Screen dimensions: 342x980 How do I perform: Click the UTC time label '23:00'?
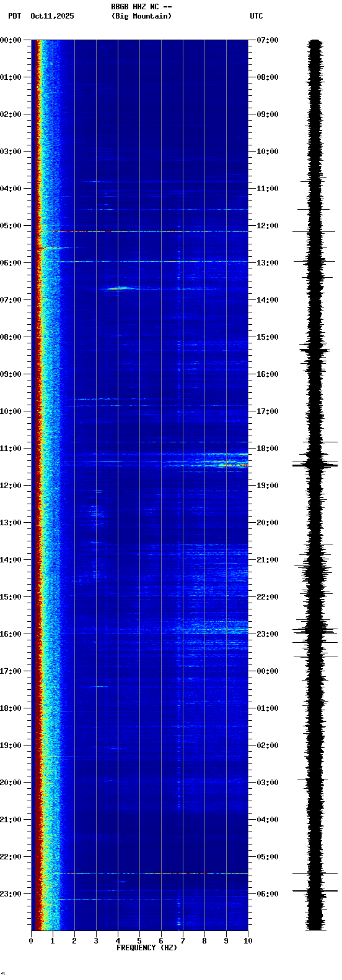pos(267,634)
